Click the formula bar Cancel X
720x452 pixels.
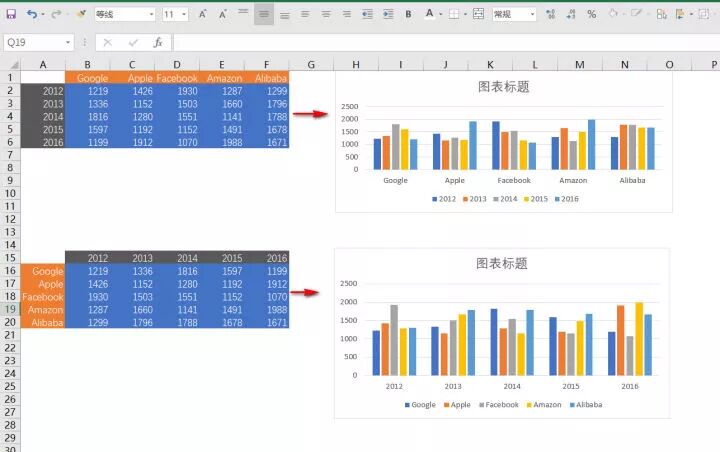pyautogui.click(x=107, y=43)
